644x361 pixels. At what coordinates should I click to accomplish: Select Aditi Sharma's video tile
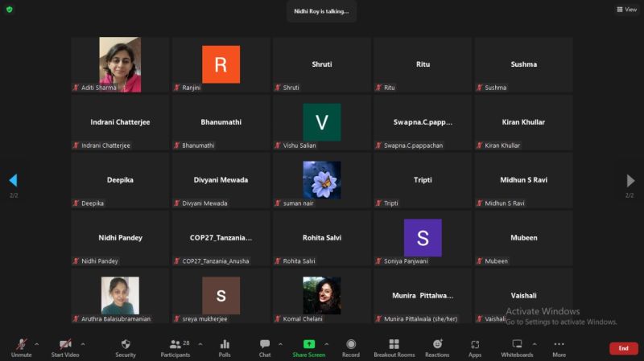point(120,64)
